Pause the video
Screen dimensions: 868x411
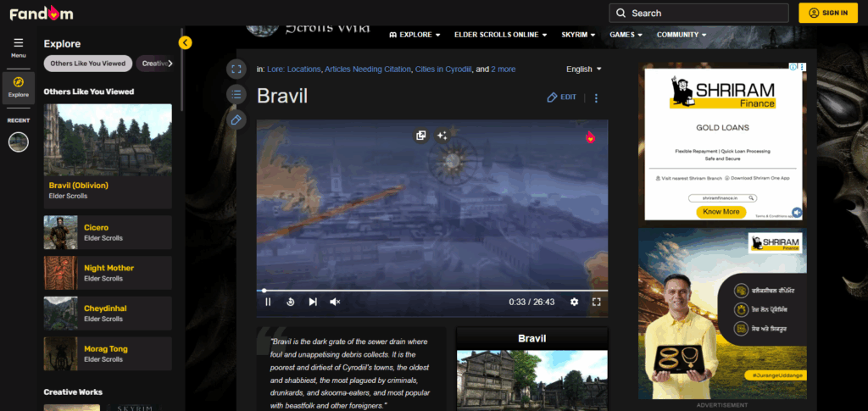point(268,302)
